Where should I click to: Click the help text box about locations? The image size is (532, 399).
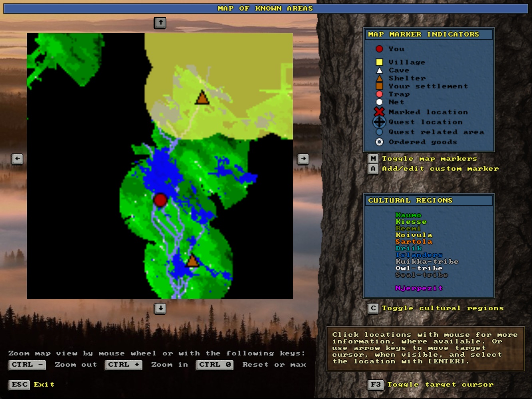(x=425, y=349)
